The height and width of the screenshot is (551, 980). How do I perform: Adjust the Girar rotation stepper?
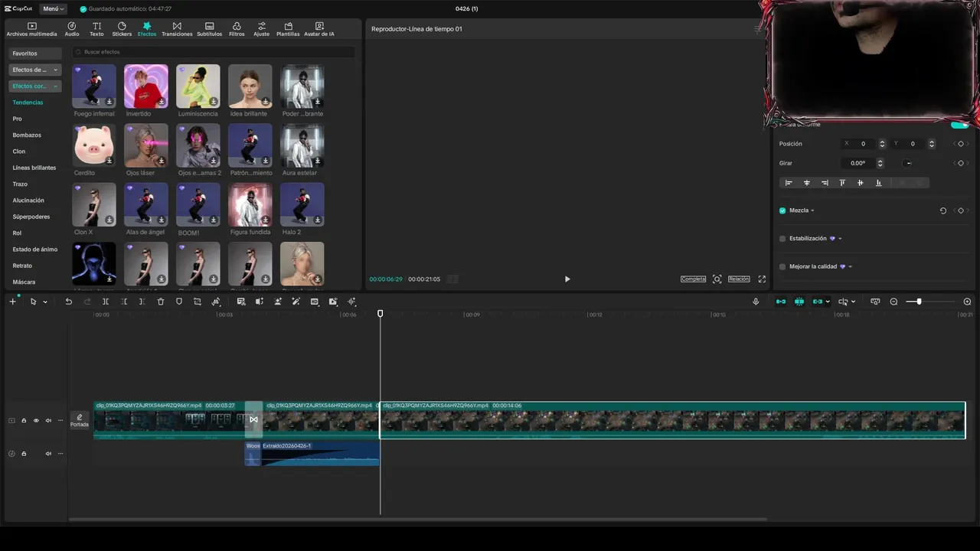coord(880,163)
